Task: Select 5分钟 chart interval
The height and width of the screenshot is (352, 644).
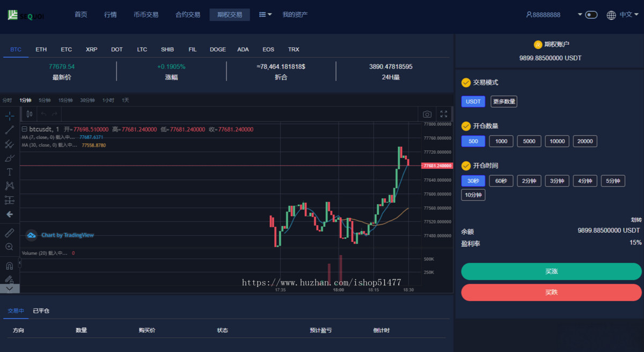Action: click(x=45, y=100)
